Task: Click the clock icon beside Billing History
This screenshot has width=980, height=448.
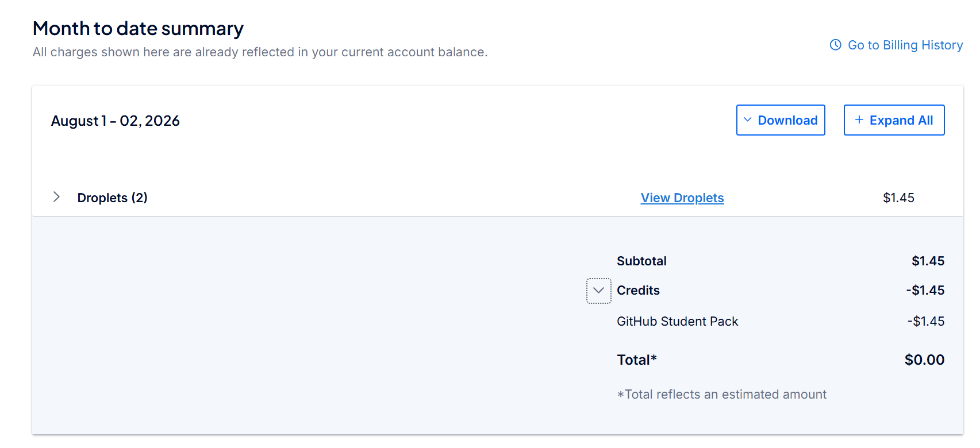Action: click(x=836, y=45)
